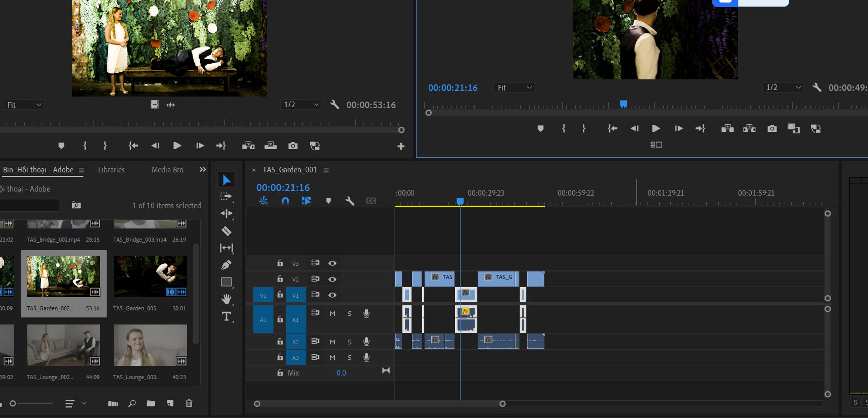This screenshot has height=418, width=868.
Task: Step forward one frame in Program monitor
Action: pyautogui.click(x=678, y=128)
